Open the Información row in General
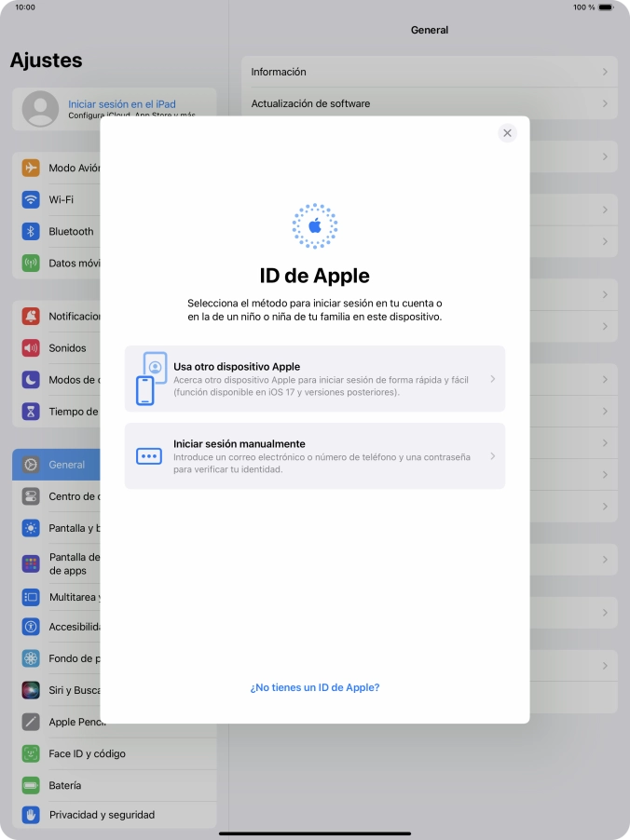Viewport: 630px width, 840px height. 430,72
